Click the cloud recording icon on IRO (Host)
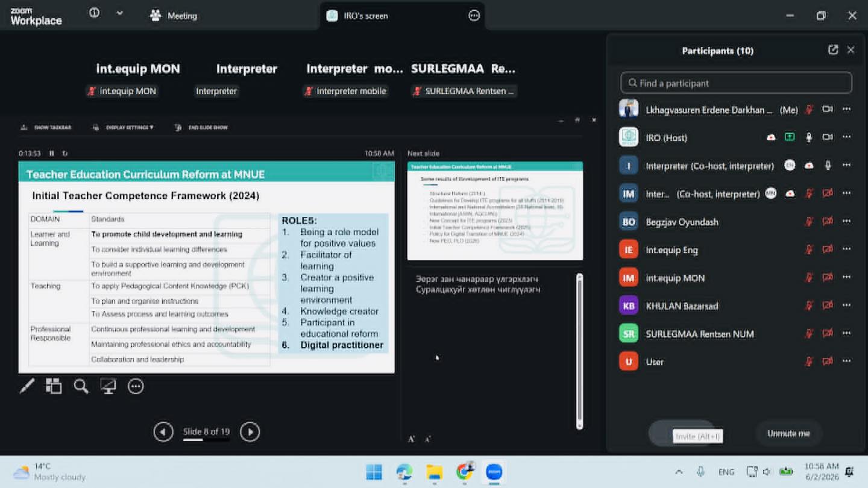868x488 pixels. pos(771,137)
